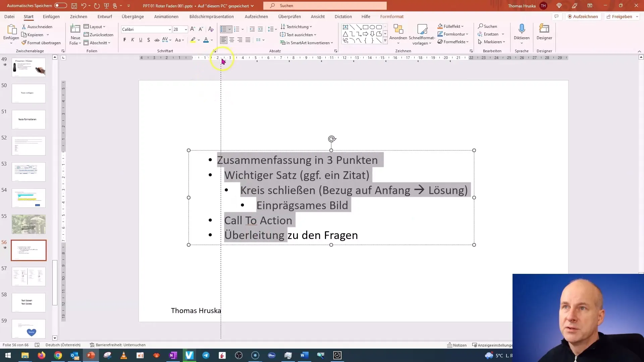Select slide 59 thumbnail with heart
This screenshot has height=362, width=644.
29,329
